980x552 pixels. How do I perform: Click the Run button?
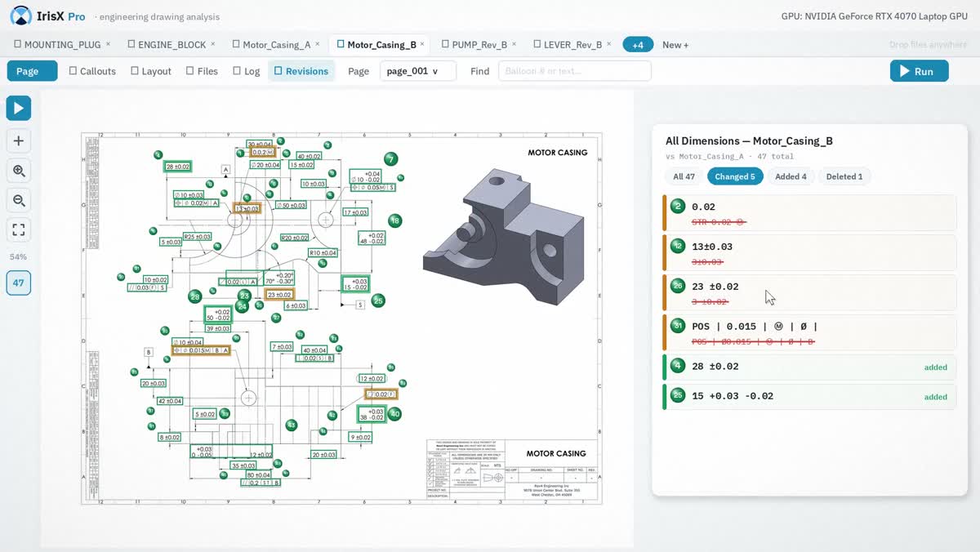[920, 71]
